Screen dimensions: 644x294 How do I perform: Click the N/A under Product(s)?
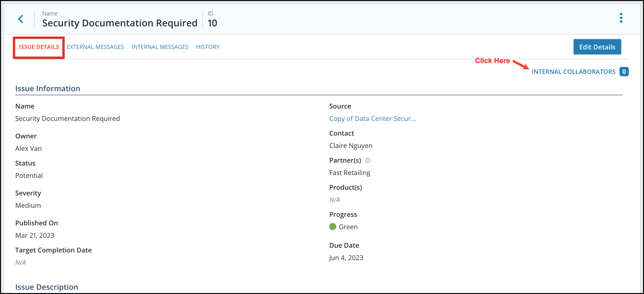coord(335,200)
